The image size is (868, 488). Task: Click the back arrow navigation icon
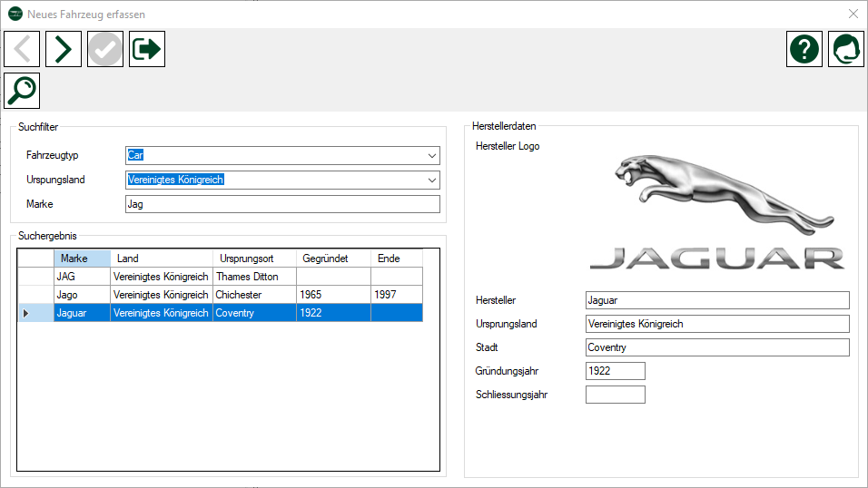[x=22, y=49]
